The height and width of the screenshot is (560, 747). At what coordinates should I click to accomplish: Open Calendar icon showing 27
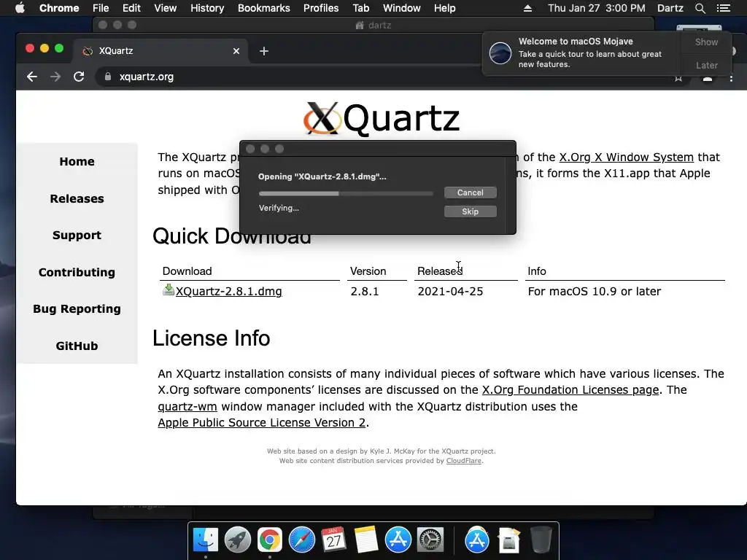pyautogui.click(x=333, y=540)
